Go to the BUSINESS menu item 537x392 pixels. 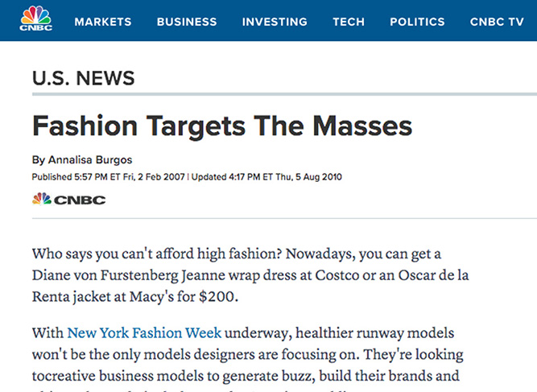point(187,22)
